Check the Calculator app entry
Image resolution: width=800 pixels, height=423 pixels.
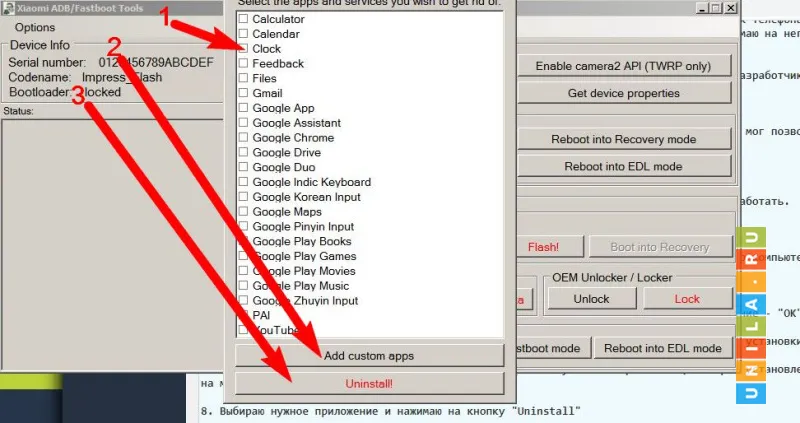point(244,19)
